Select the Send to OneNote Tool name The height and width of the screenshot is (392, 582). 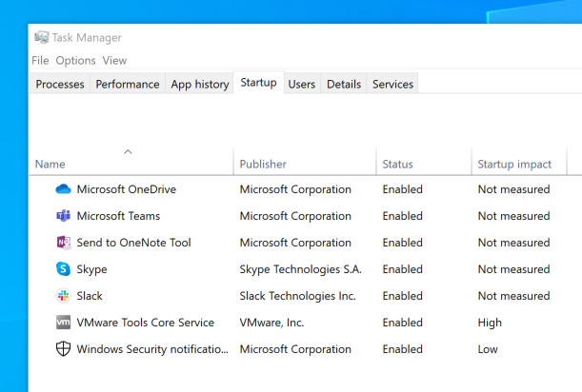pyautogui.click(x=133, y=243)
